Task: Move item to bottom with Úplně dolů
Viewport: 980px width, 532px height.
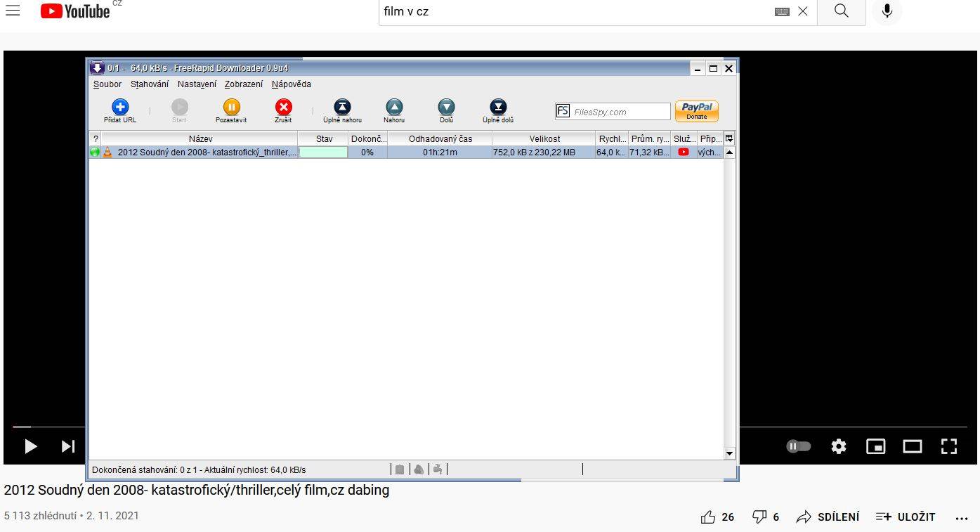Action: [498, 111]
